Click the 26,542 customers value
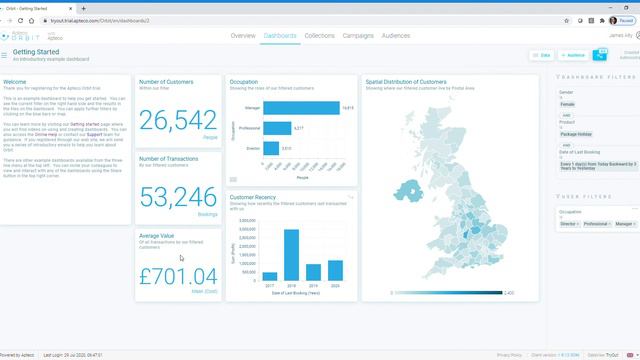The image size is (640, 360). pyautogui.click(x=178, y=120)
